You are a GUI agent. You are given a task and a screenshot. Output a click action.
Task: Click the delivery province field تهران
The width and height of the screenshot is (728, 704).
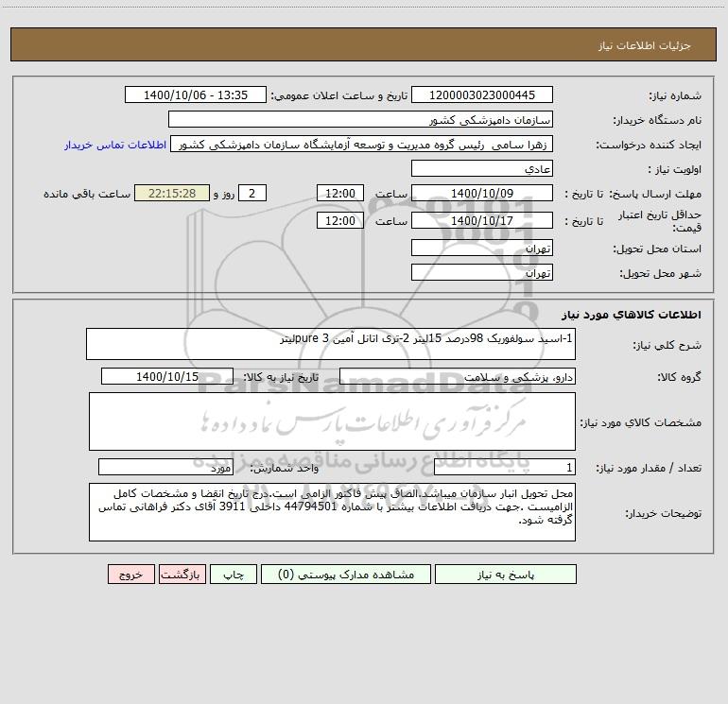pyautogui.click(x=482, y=248)
